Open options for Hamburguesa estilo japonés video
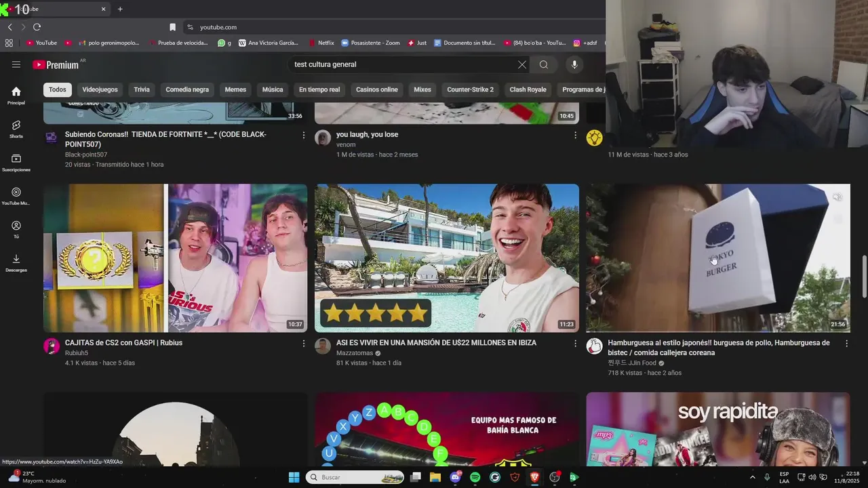This screenshot has width=868, height=488. pyautogui.click(x=846, y=344)
